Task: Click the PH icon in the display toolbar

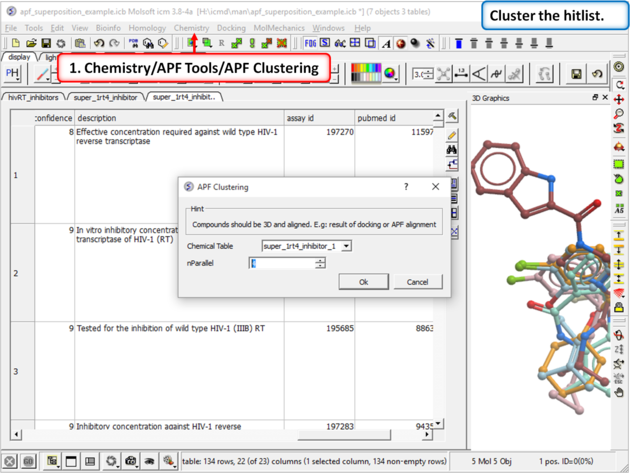Action: point(14,74)
